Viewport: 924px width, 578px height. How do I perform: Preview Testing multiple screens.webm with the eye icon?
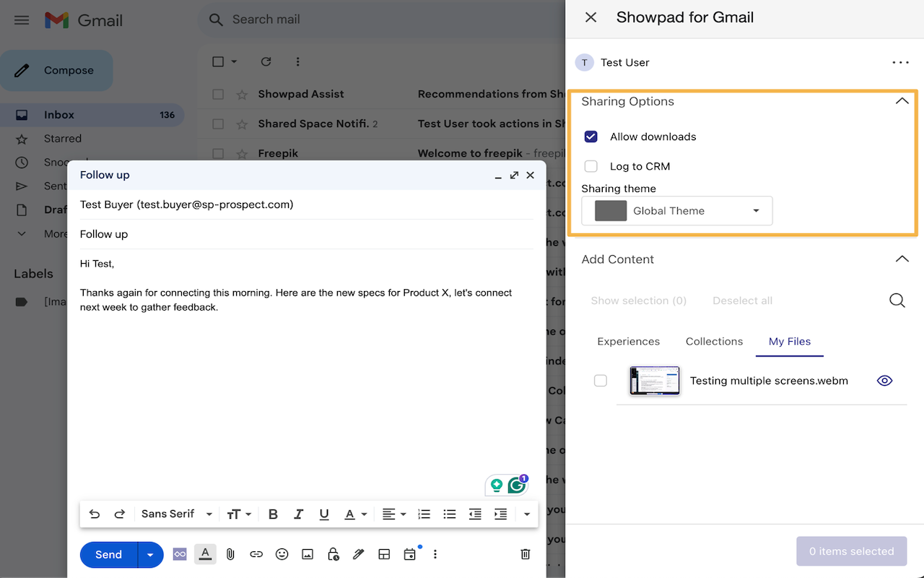[884, 380]
